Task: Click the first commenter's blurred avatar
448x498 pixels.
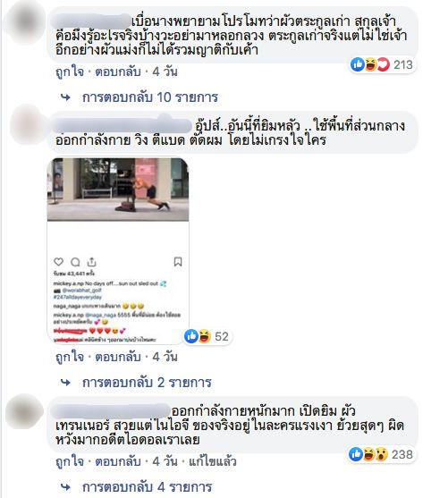Action: (25, 22)
